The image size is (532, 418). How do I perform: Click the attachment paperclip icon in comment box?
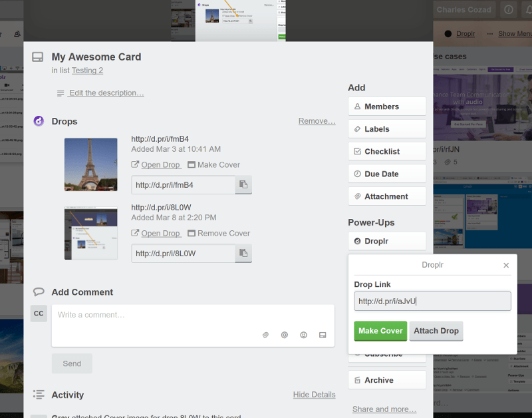coord(265,335)
